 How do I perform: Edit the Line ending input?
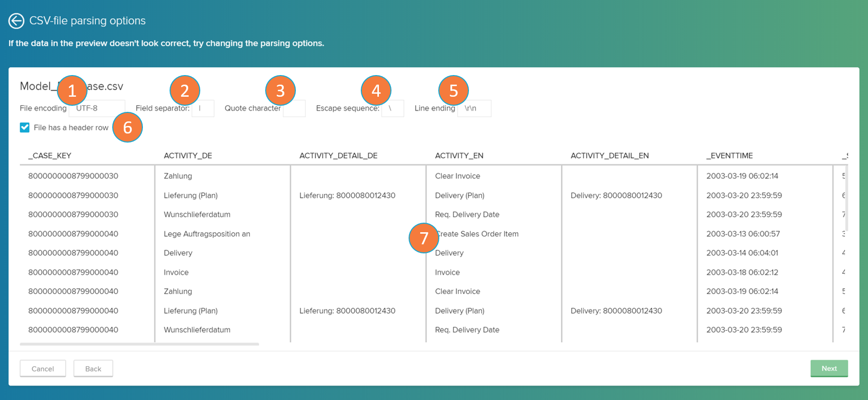pyautogui.click(x=474, y=108)
